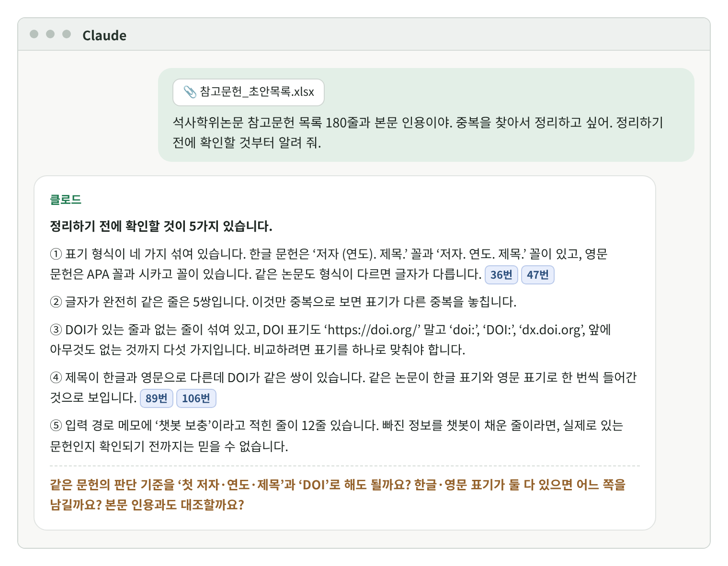Click the middle gray window control dot
The height and width of the screenshot is (566, 728).
coord(50,34)
